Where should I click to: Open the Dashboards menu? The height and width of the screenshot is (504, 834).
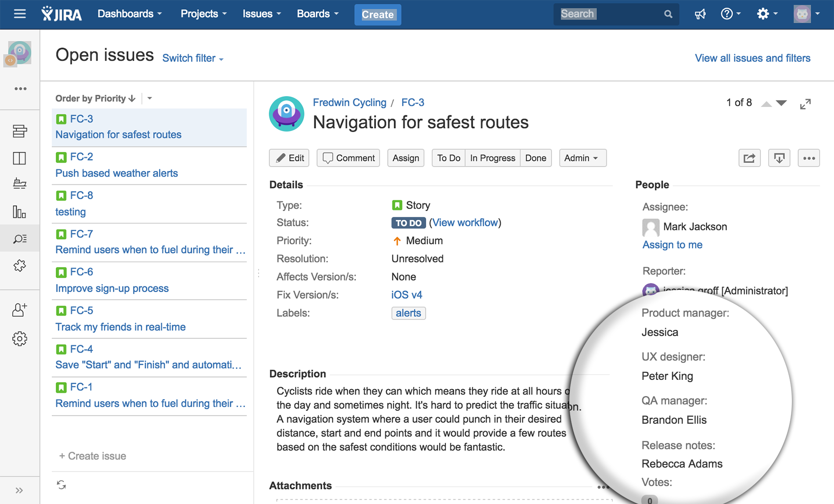point(130,14)
